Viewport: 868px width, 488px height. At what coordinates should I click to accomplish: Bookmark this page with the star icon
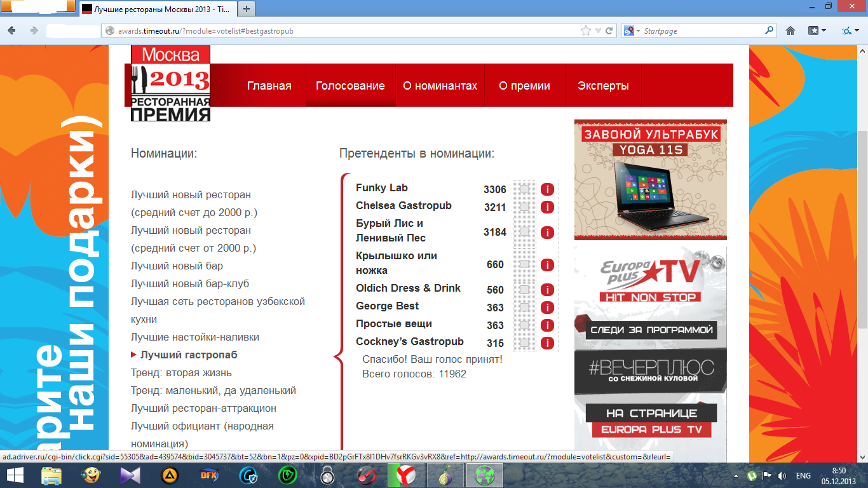point(586,30)
